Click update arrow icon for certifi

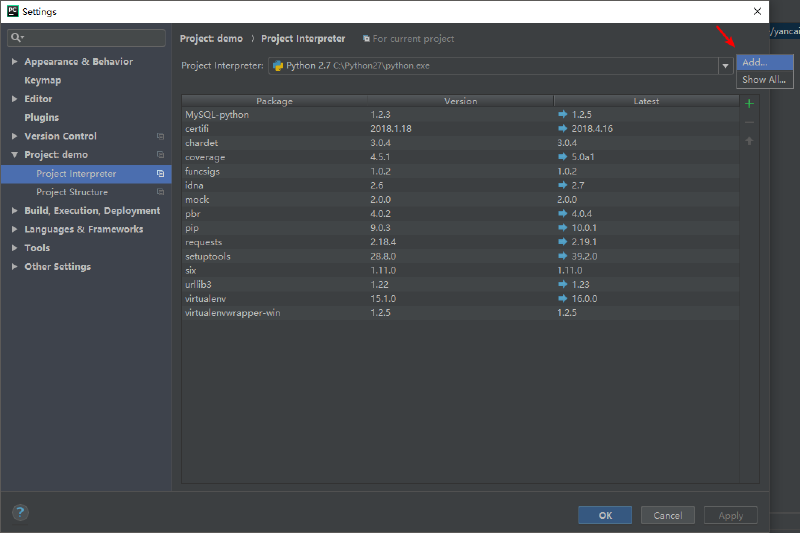tap(563, 129)
